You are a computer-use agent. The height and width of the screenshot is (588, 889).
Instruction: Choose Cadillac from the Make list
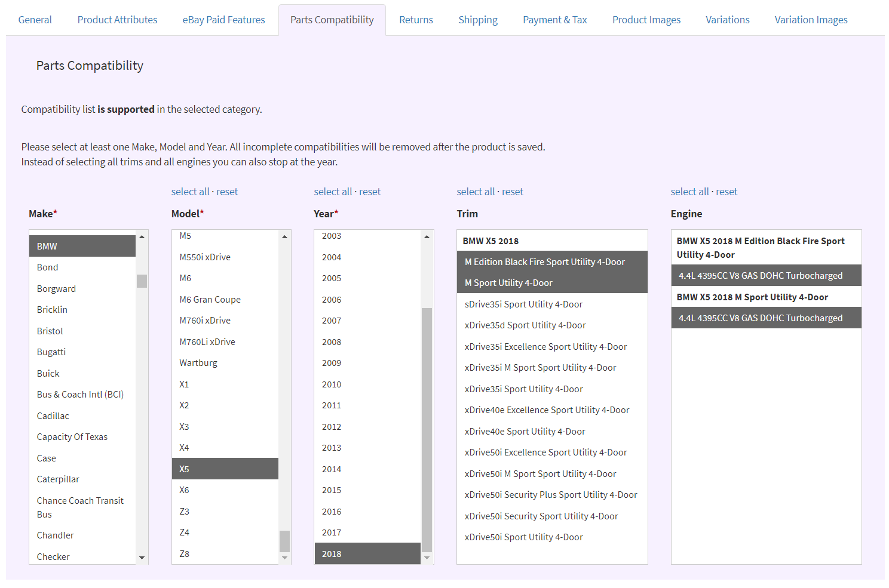(x=82, y=415)
